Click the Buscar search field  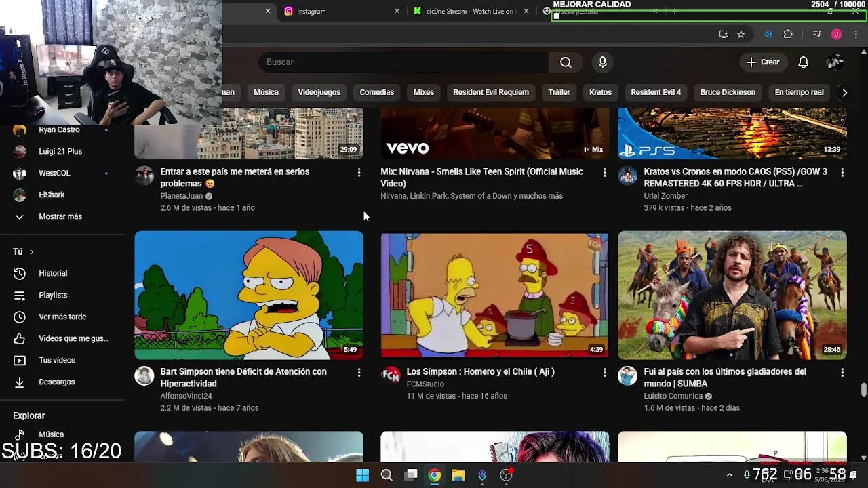(x=403, y=62)
